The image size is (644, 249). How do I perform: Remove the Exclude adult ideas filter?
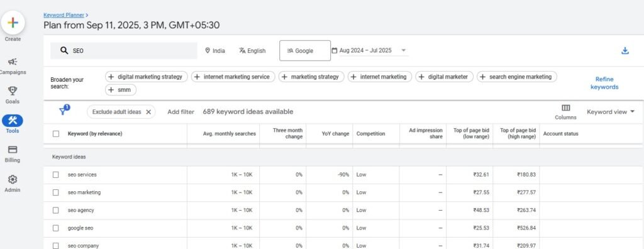pos(148,112)
